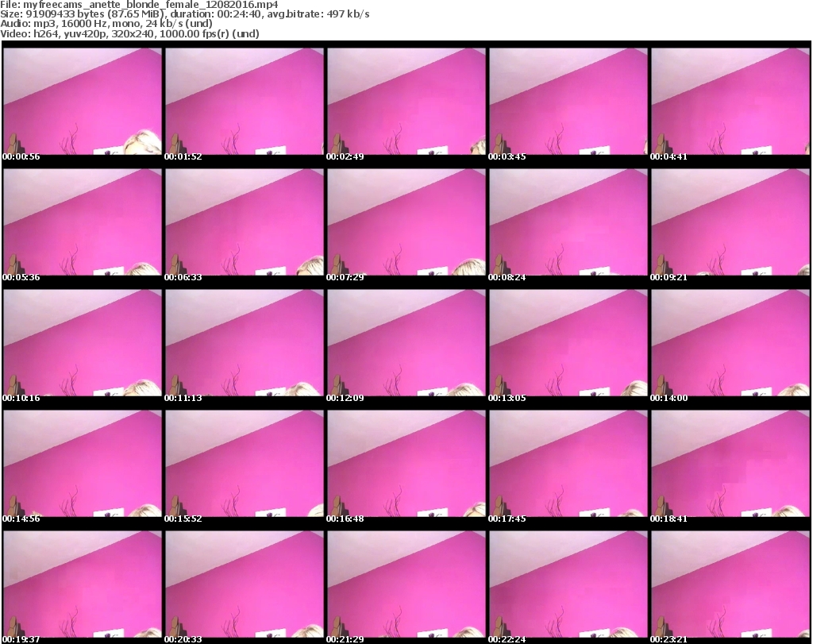Select the thumbnail at 00:09:21
The image size is (813, 644).
(x=730, y=222)
